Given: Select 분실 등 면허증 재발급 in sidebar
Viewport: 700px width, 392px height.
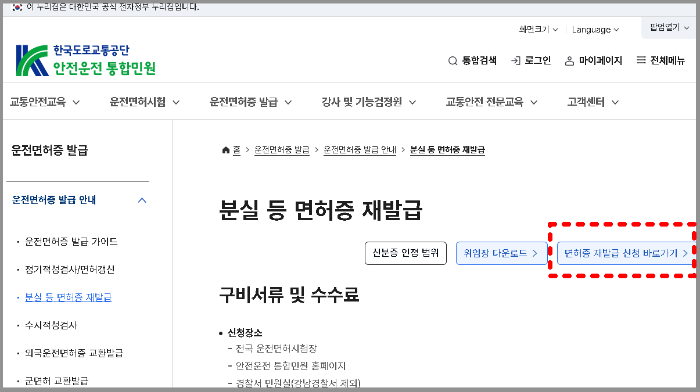Looking at the screenshot, I should click(68, 297).
